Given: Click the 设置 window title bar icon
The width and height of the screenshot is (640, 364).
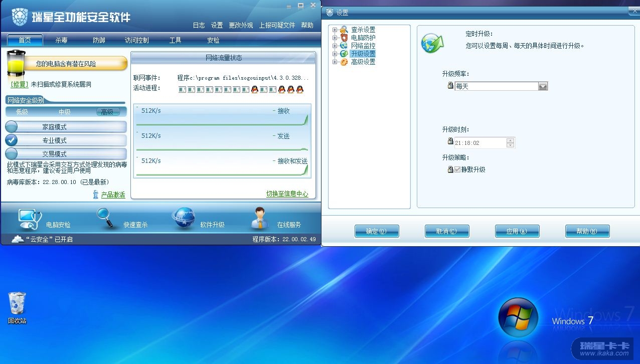Looking at the screenshot, I should (330, 13).
